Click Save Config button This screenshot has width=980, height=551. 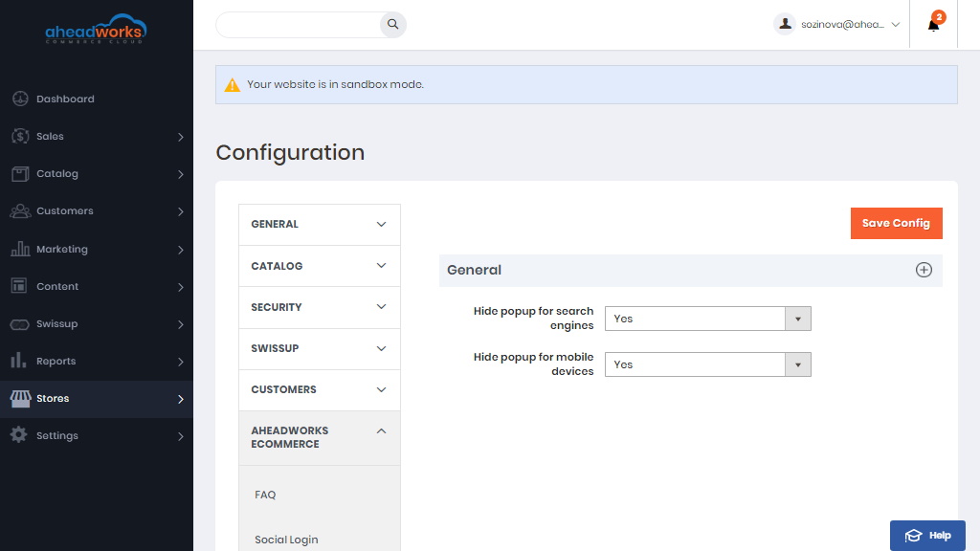[x=896, y=223]
